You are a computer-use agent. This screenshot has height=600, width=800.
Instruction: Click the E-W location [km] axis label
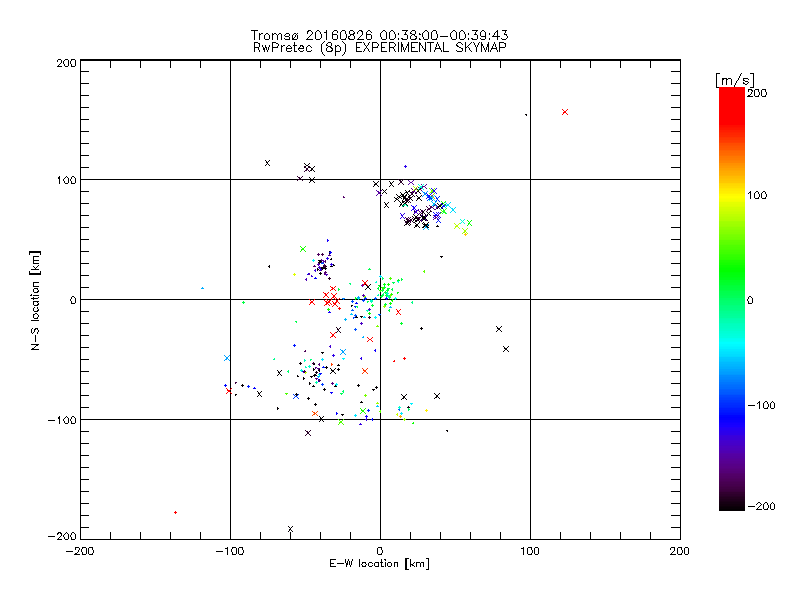(x=379, y=563)
